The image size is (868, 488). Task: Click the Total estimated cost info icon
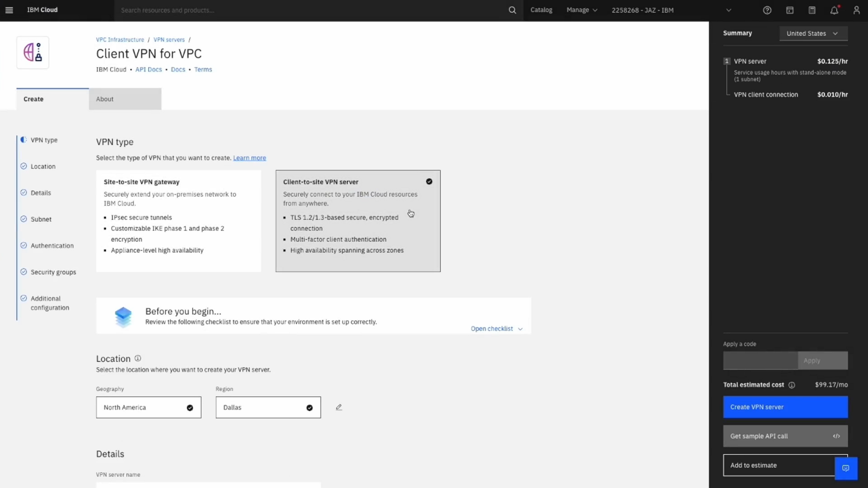click(792, 385)
